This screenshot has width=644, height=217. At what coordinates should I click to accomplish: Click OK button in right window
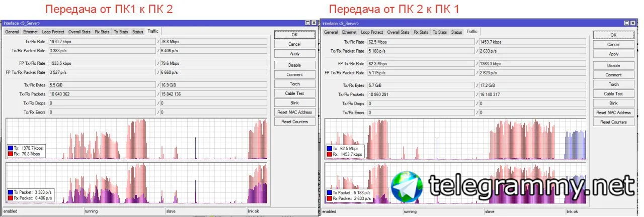tap(613, 35)
